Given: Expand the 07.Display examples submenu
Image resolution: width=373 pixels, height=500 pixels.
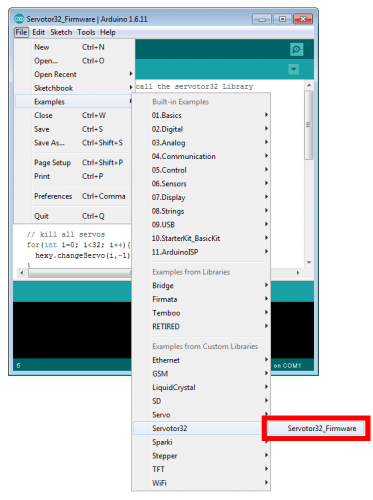Looking at the screenshot, I should pyautogui.click(x=201, y=197).
